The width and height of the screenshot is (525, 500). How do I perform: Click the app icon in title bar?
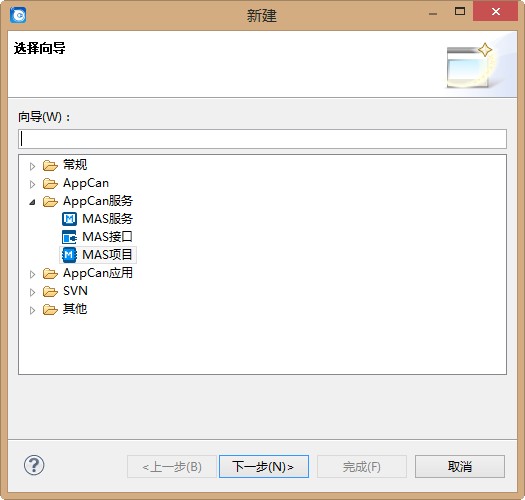18,15
